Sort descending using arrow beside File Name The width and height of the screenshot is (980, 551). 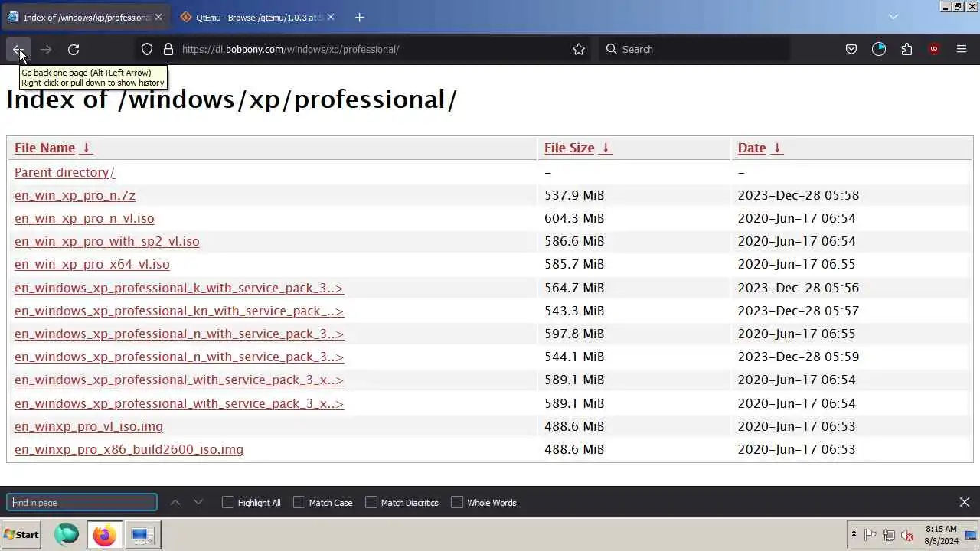pyautogui.click(x=87, y=148)
